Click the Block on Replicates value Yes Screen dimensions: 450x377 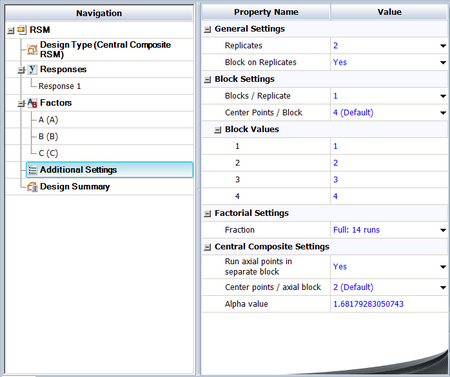point(340,62)
